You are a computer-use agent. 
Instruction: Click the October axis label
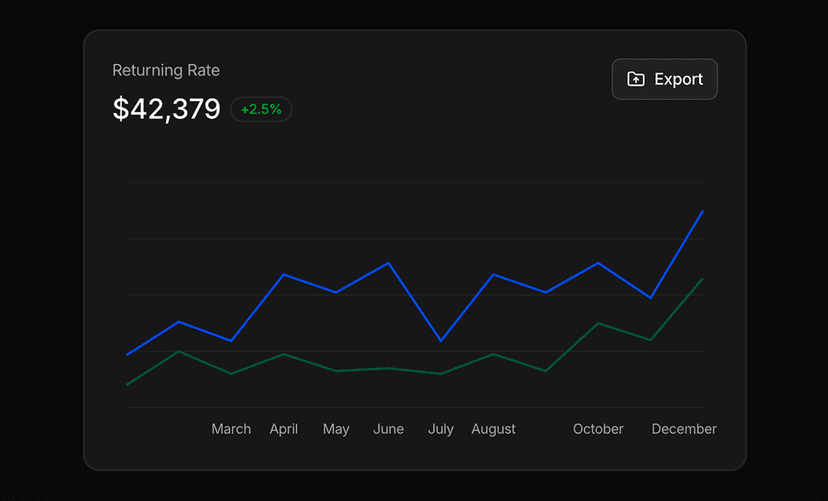tap(598, 429)
